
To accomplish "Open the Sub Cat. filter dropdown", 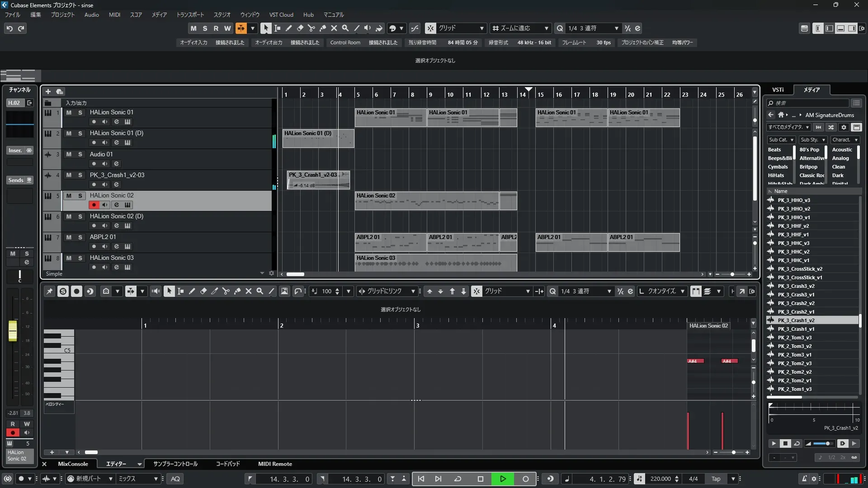I will click(781, 140).
